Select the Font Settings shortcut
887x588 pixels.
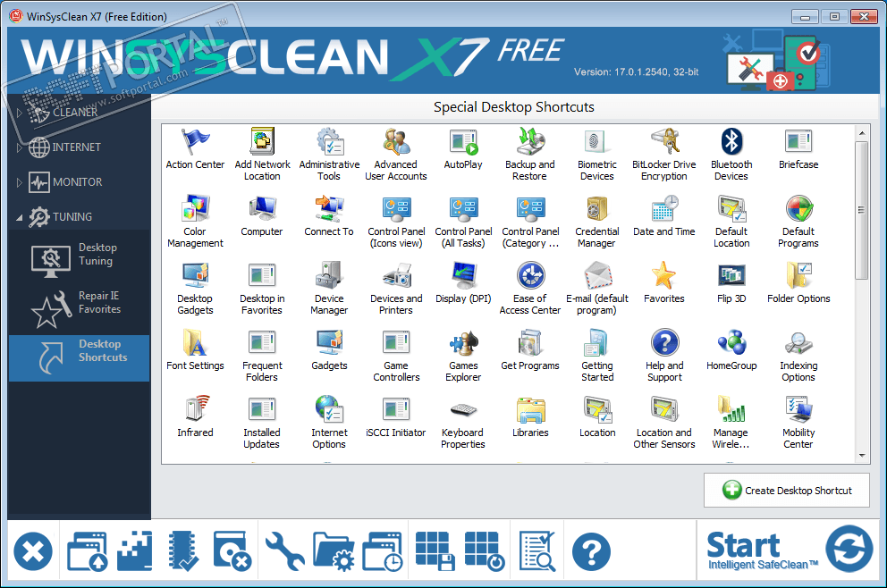point(195,350)
